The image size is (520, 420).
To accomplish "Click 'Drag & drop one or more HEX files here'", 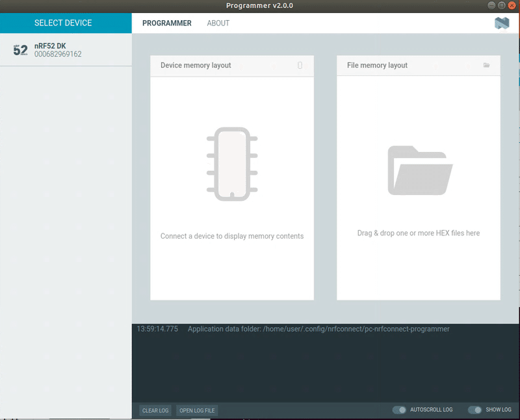I will tap(419, 233).
